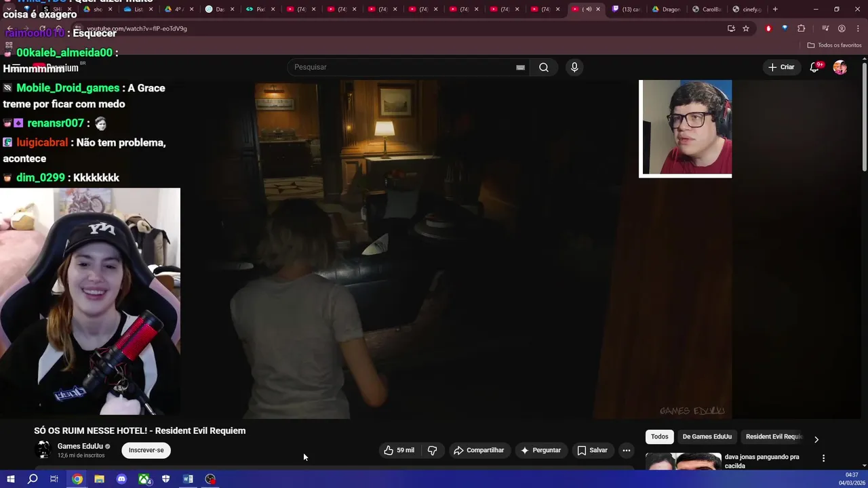Image resolution: width=868 pixels, height=488 pixels.
Task: Open Windows Task View
Action: 54,479
